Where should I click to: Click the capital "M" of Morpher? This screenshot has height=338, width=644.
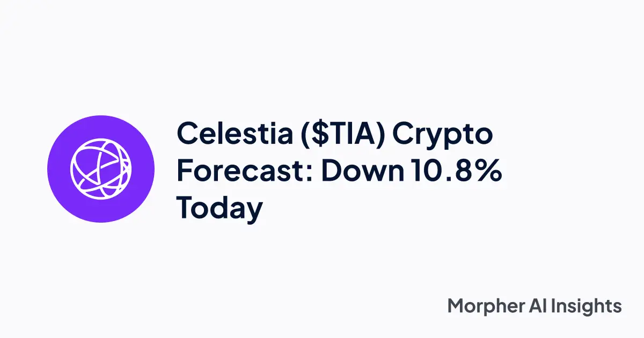[x=456, y=306]
